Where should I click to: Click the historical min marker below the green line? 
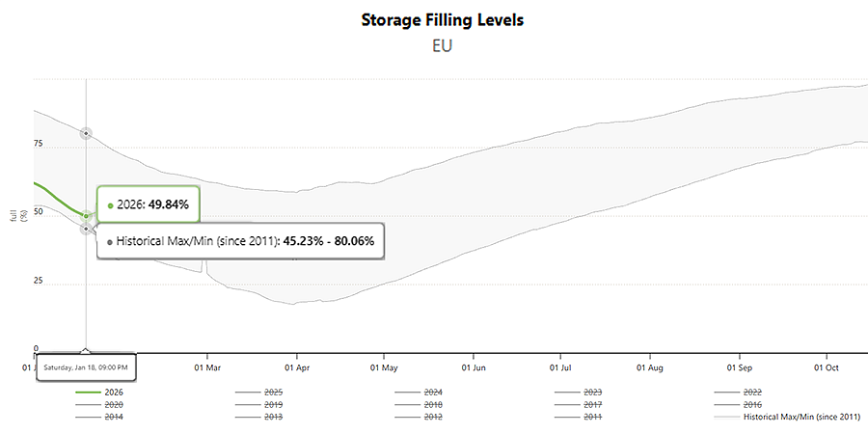[x=86, y=229]
